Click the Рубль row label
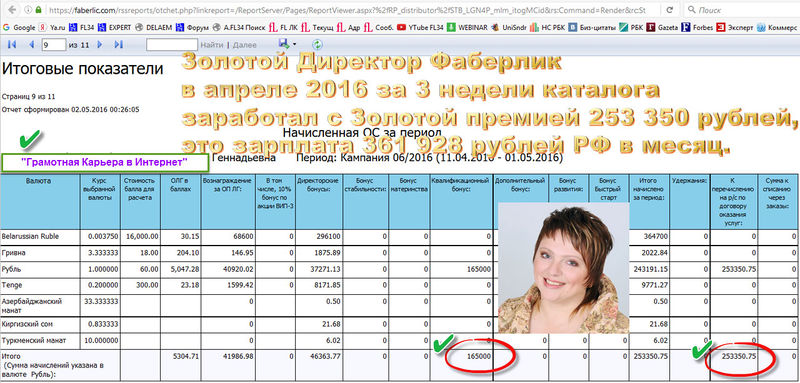The image size is (800, 383). click(x=12, y=269)
